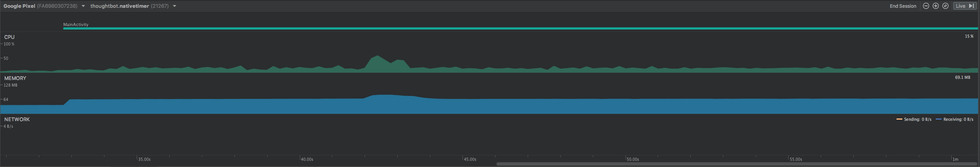Image resolution: width=980 pixels, height=167 pixels.
Task: Click the 15 % CPU usage value
Action: [x=969, y=36]
